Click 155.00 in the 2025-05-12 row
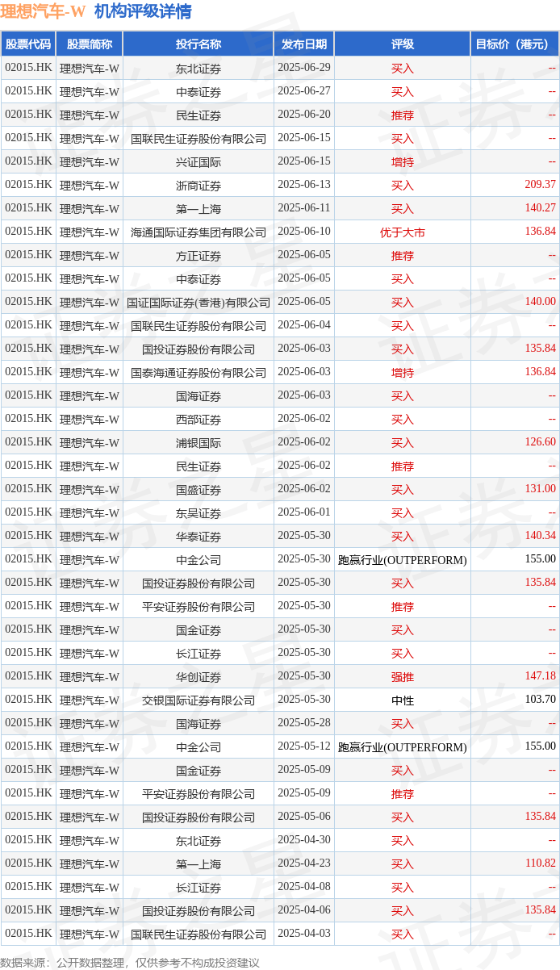This screenshot has width=560, height=970. click(x=540, y=746)
